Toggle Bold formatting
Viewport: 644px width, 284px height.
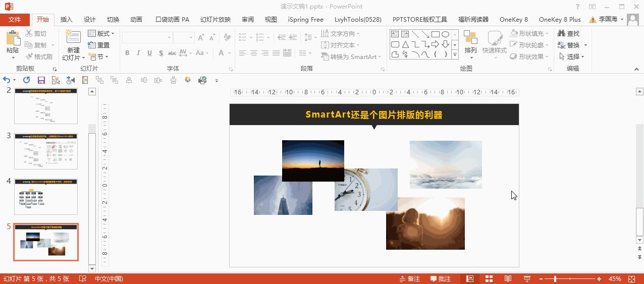(127, 53)
